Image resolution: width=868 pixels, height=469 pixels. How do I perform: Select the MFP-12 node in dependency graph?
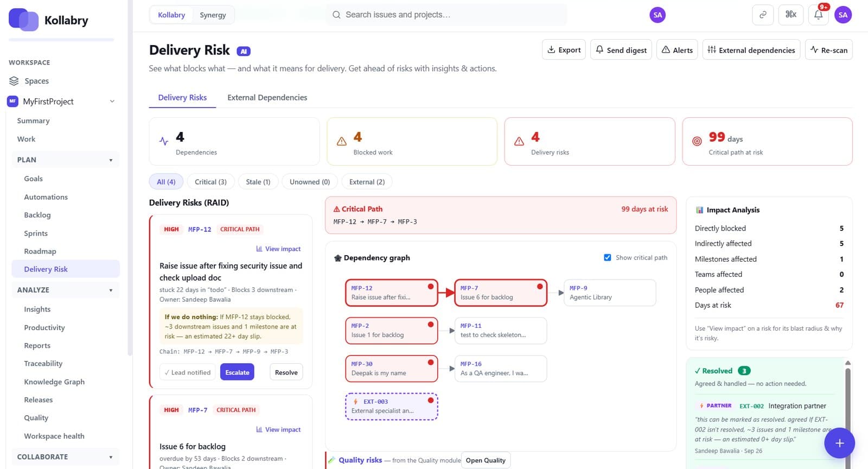pyautogui.click(x=392, y=293)
